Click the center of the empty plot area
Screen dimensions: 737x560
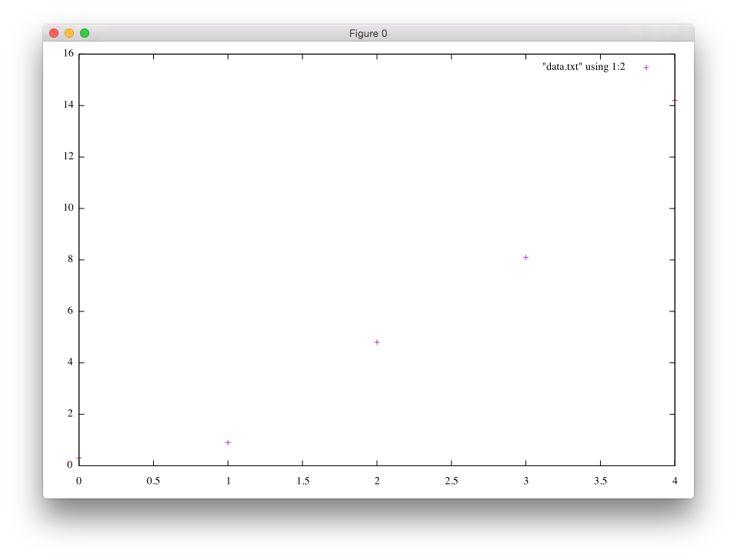click(x=376, y=257)
